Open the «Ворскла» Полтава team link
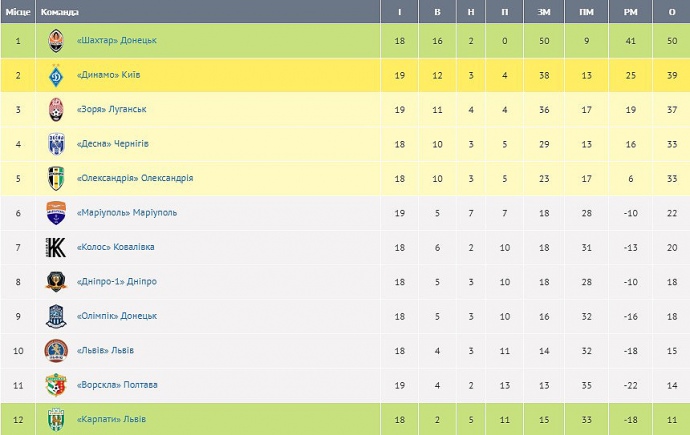The width and height of the screenshot is (690, 435). [117, 385]
